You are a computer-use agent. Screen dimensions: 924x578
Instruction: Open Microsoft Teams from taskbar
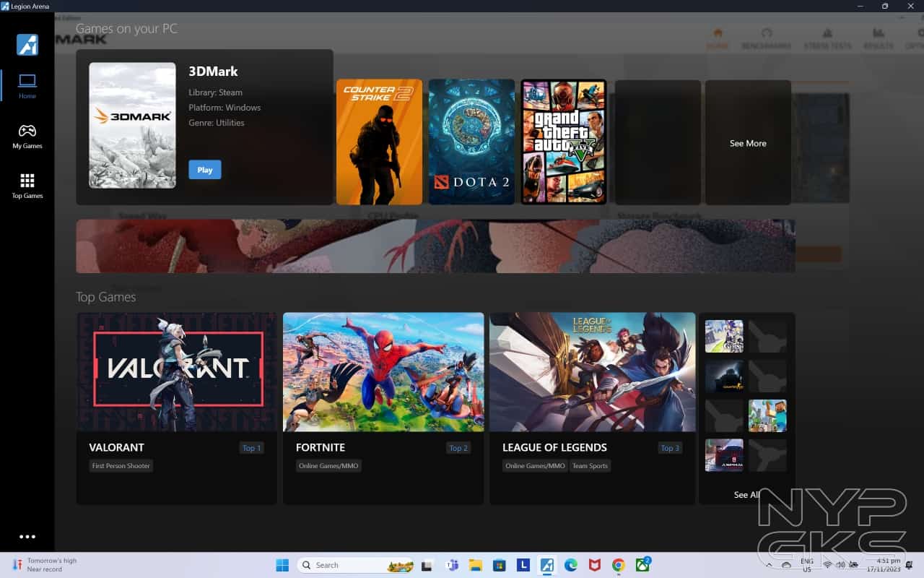[453, 565]
